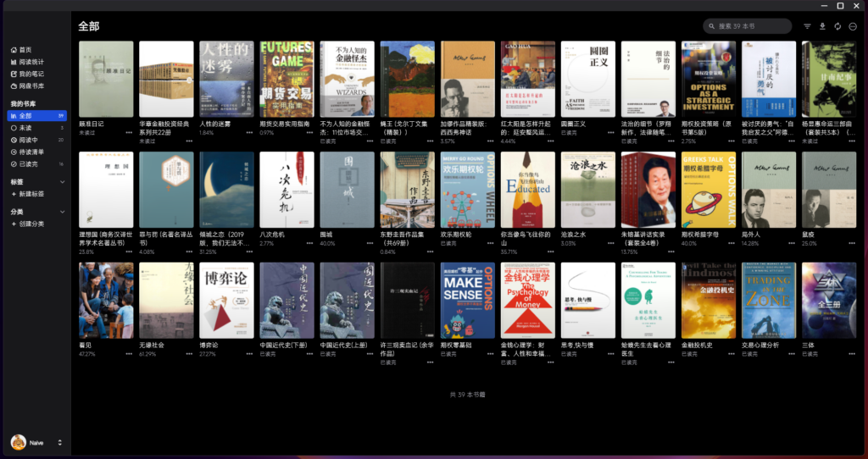This screenshot has height=459, width=868.
Task: Expand the Naive account switcher arrows
Action: point(60,443)
